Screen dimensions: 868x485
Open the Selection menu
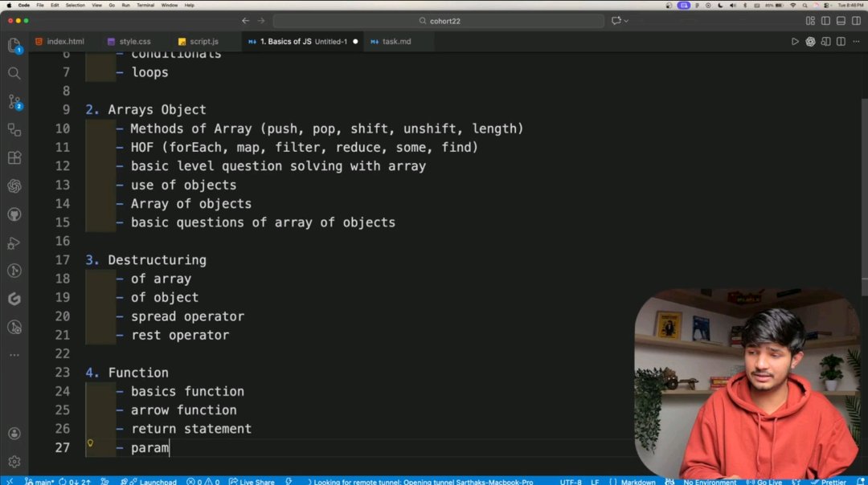[x=76, y=5]
